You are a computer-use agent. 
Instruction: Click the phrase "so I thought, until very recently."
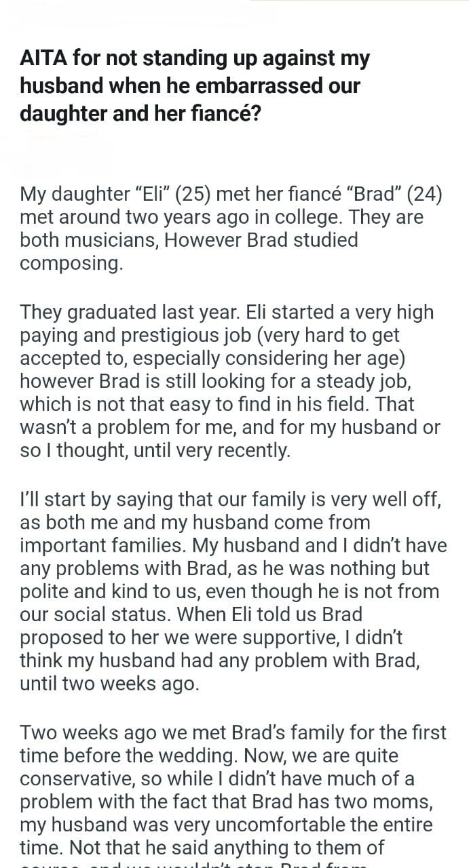point(155,451)
